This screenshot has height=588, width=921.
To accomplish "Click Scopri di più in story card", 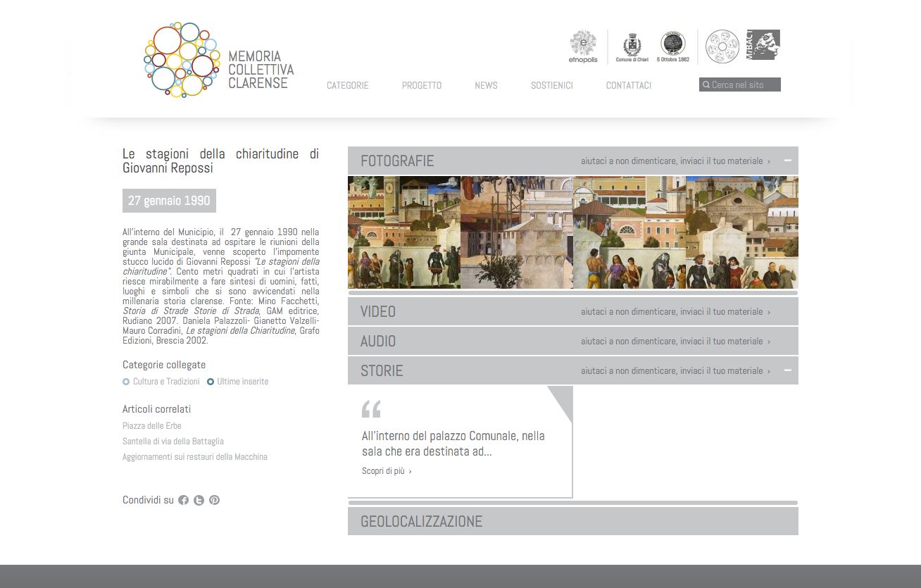I will pos(387,471).
